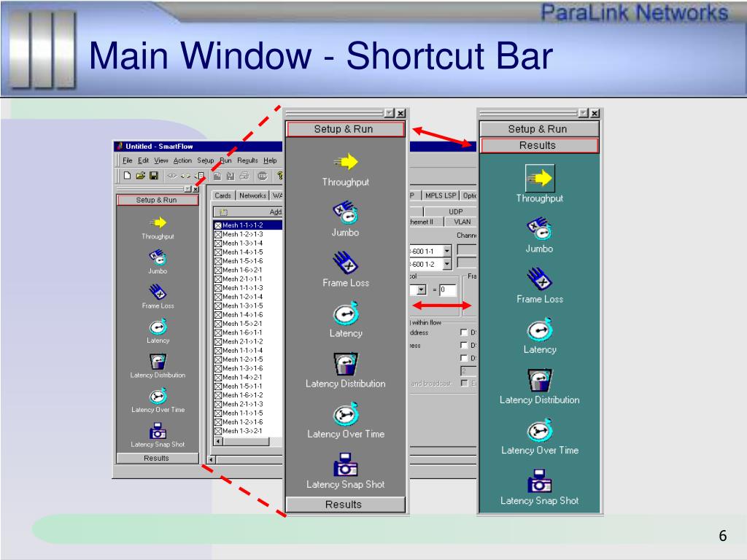Select Latency Over Time icon in small SmartFlow bar
The height and width of the screenshot is (560, 747).
pos(158,396)
